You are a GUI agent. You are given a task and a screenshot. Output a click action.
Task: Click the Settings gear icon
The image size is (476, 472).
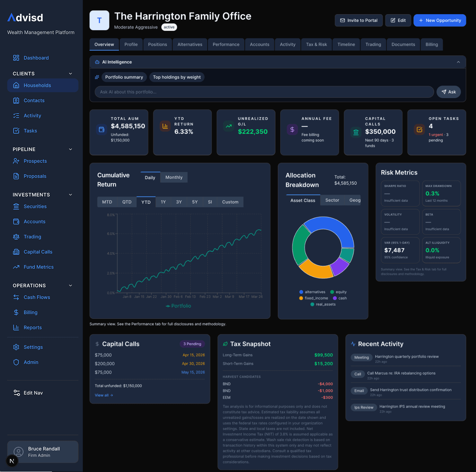(16, 347)
